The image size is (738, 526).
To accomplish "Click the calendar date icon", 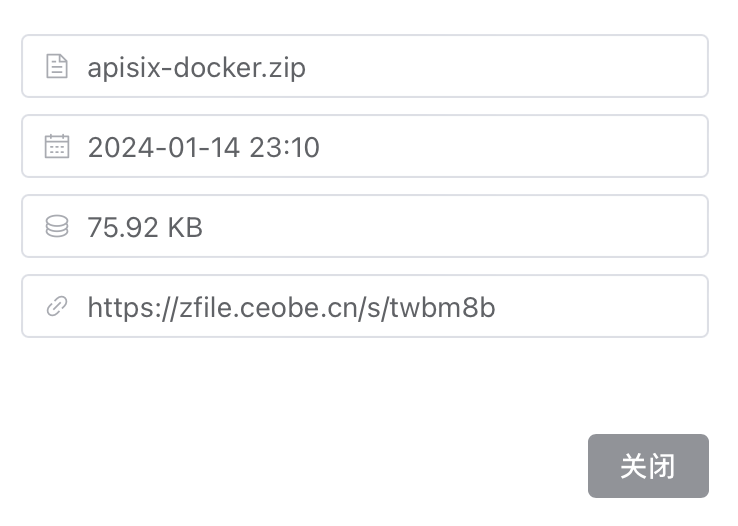I will pos(57,147).
